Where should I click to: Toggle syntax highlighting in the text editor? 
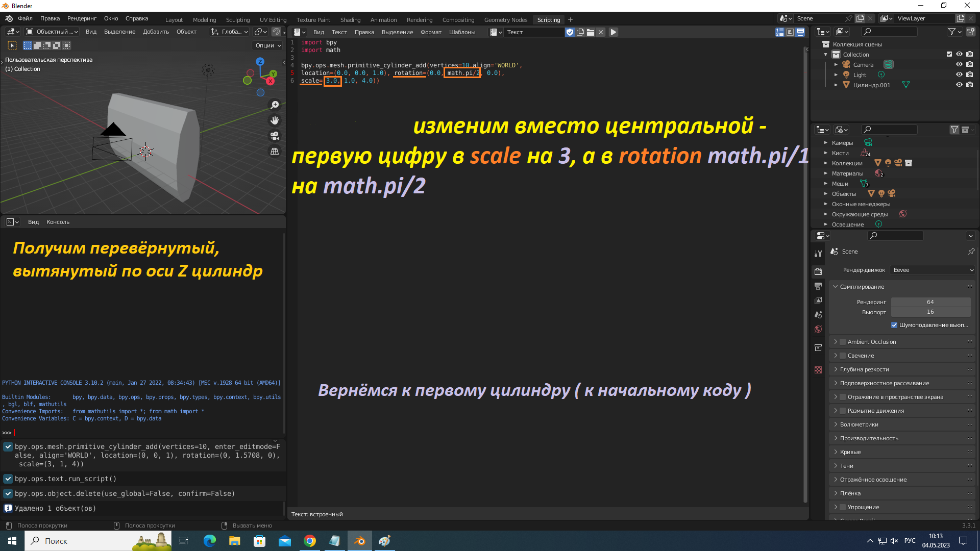pos(800,32)
